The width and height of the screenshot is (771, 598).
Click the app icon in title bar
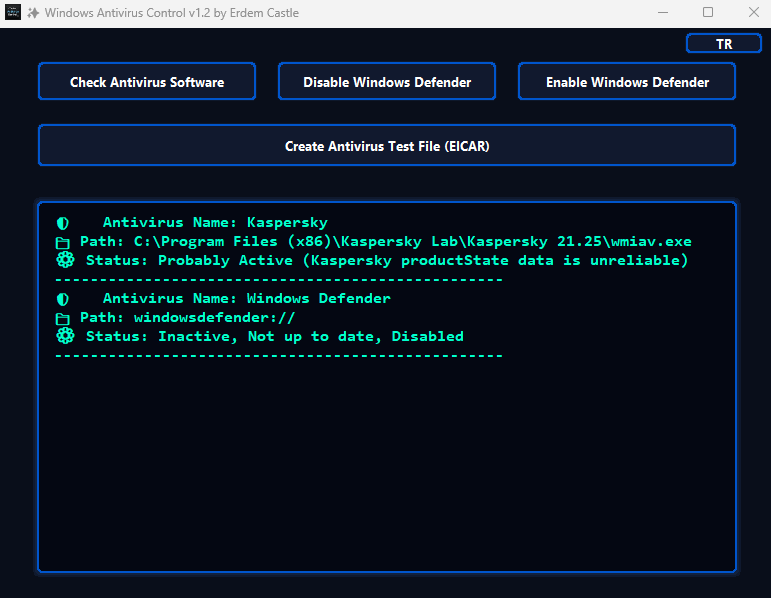(13, 12)
